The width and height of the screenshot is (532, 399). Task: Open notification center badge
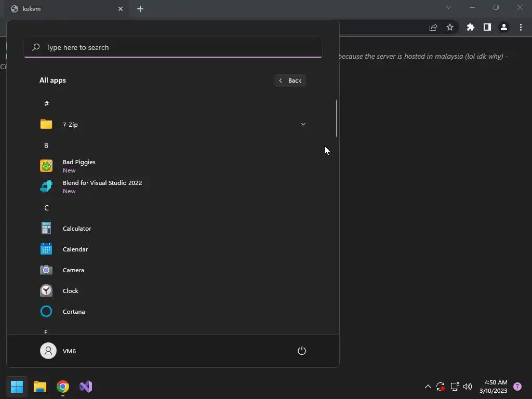click(x=517, y=387)
